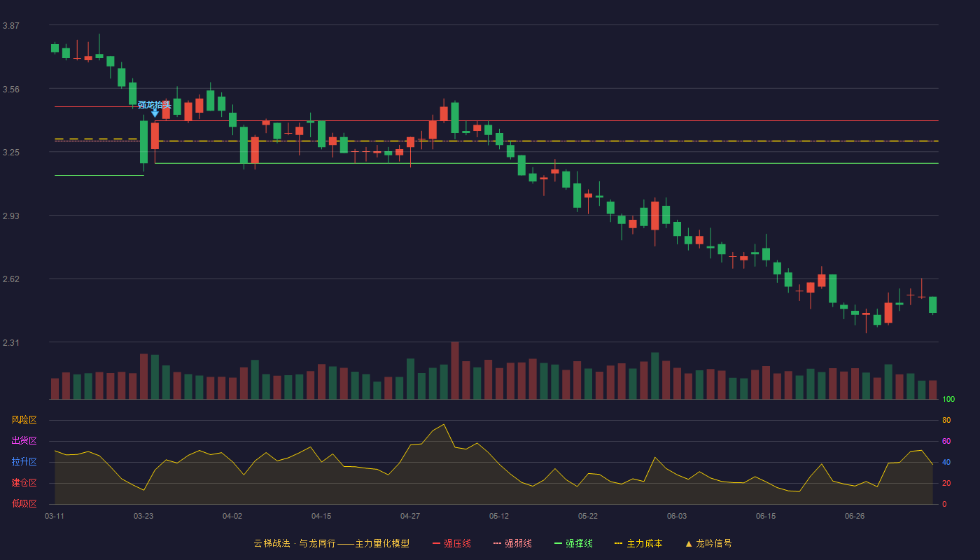Select the 04-15 date label
Image resolution: width=980 pixels, height=560 pixels.
pyautogui.click(x=321, y=516)
